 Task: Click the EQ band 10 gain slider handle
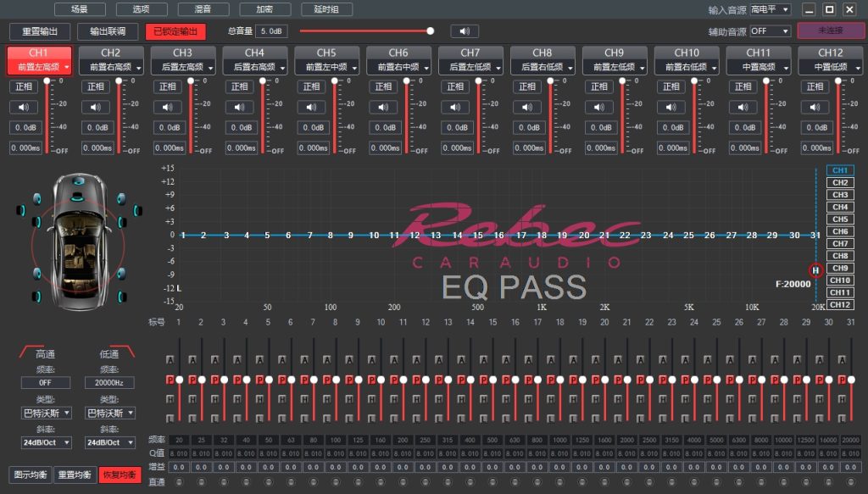coord(381,380)
